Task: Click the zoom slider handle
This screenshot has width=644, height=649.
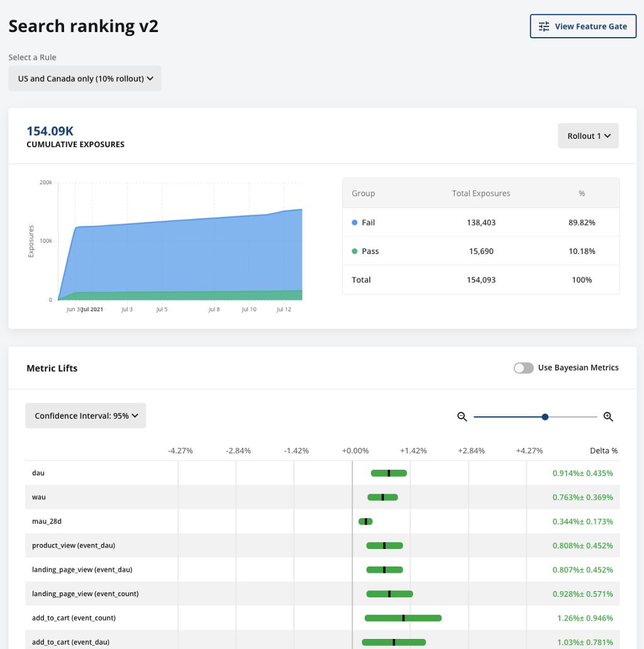Action: [x=545, y=417]
